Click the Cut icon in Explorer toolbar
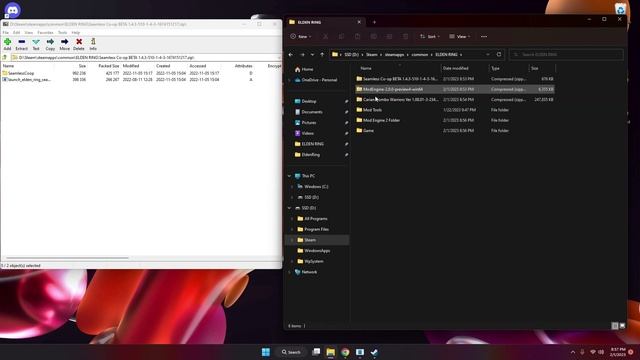This screenshot has width=640, height=360. [x=325, y=36]
